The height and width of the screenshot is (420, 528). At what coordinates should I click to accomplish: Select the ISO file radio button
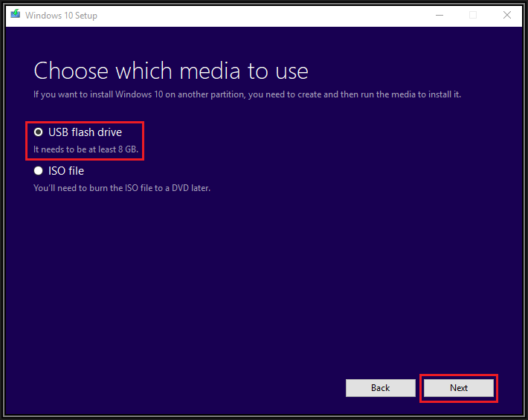[x=39, y=171]
